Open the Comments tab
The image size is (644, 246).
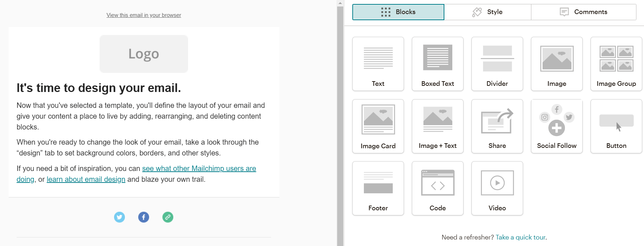pyautogui.click(x=583, y=12)
